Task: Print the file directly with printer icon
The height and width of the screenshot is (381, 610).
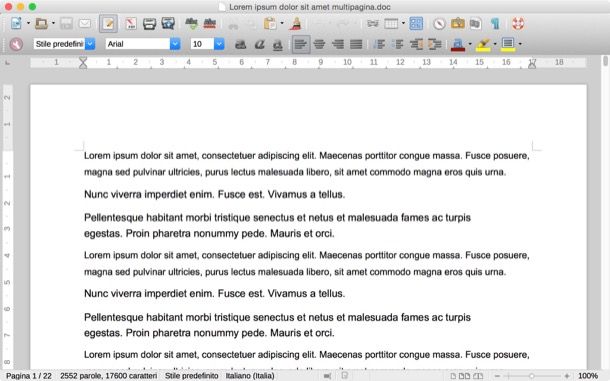Action: coord(149,24)
